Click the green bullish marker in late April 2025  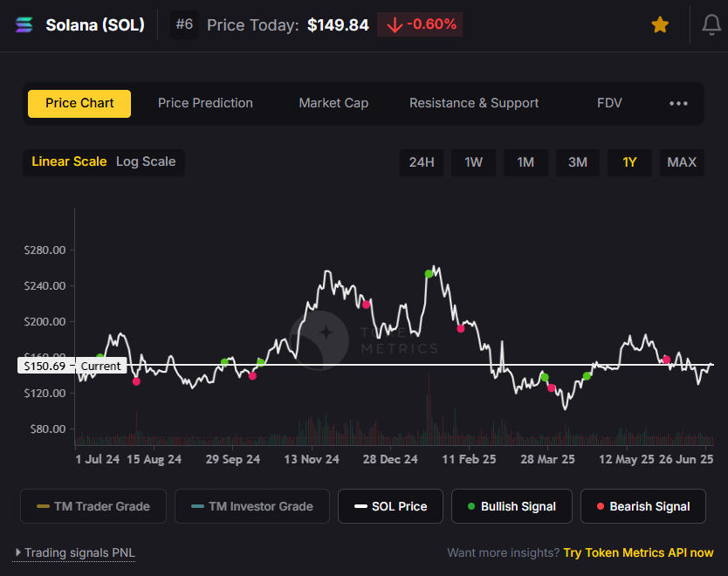587,376
